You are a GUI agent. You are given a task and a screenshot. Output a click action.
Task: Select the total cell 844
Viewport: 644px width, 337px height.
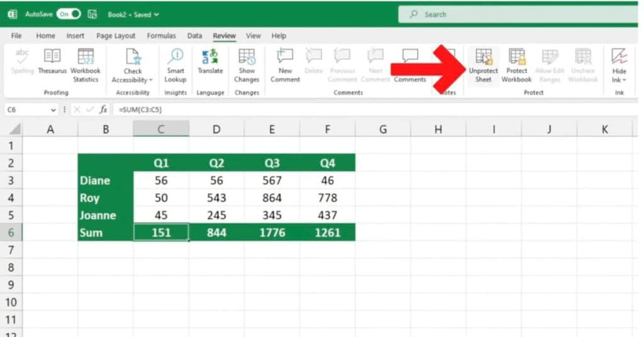[x=216, y=233]
